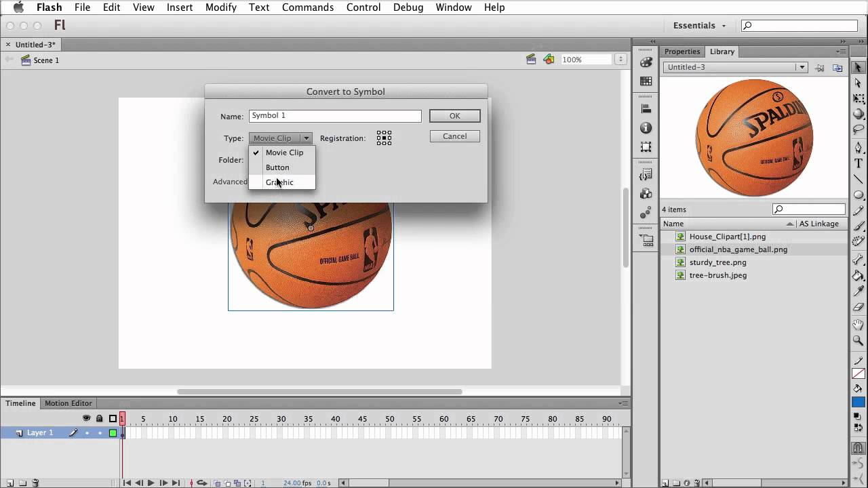The height and width of the screenshot is (488, 868).
Task: Toggle lock all layers padlock
Action: (100, 418)
